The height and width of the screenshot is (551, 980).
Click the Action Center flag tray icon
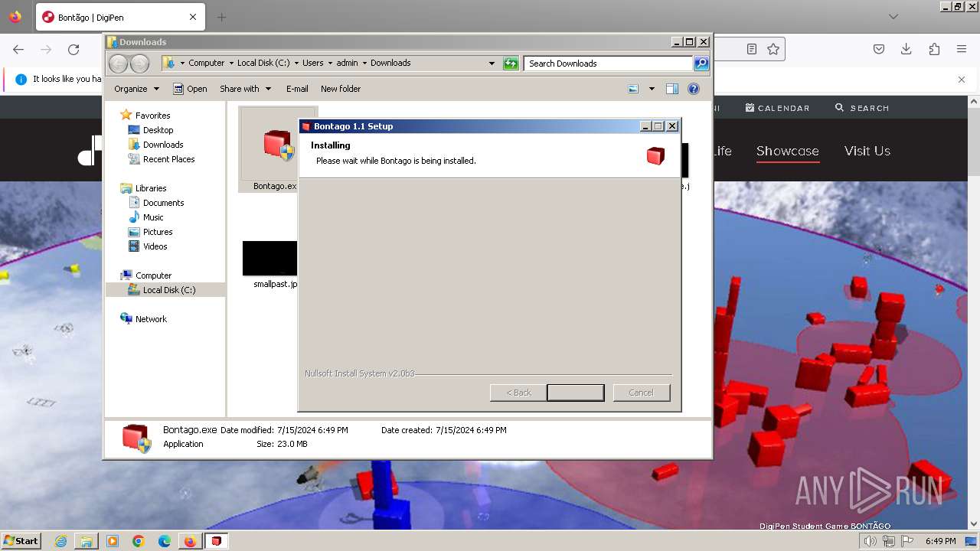908,541
